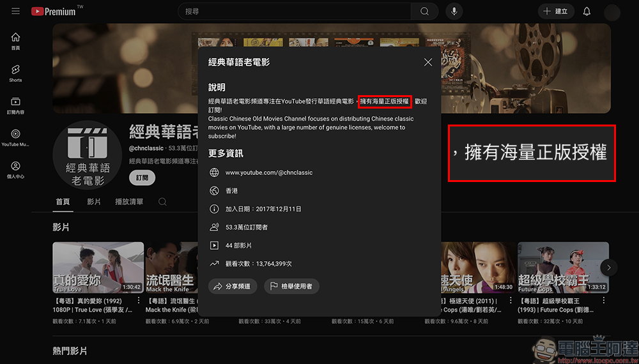Click the 建立 create button
639x364 pixels.
click(556, 11)
